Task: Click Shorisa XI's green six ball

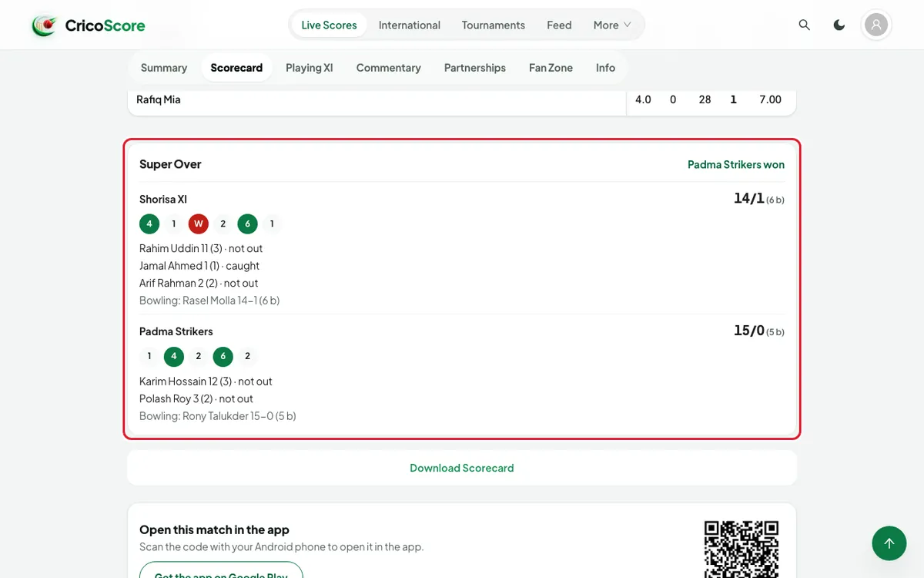Action: point(248,224)
